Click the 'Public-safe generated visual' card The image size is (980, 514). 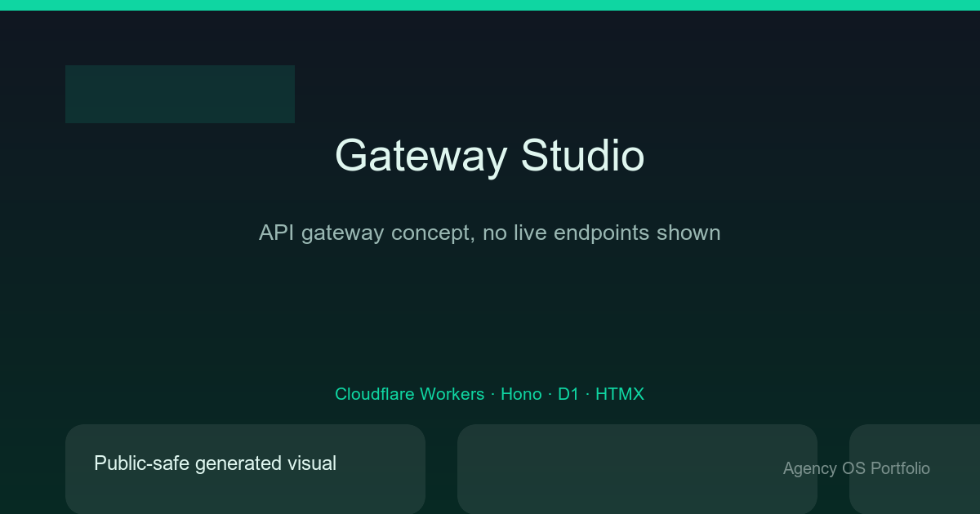point(245,469)
